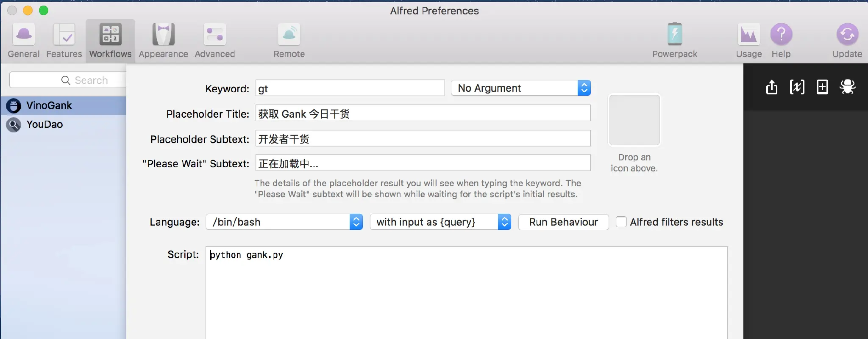Open the Language /bin/bash dropdown
Screen dimensions: 868x339
[284, 222]
